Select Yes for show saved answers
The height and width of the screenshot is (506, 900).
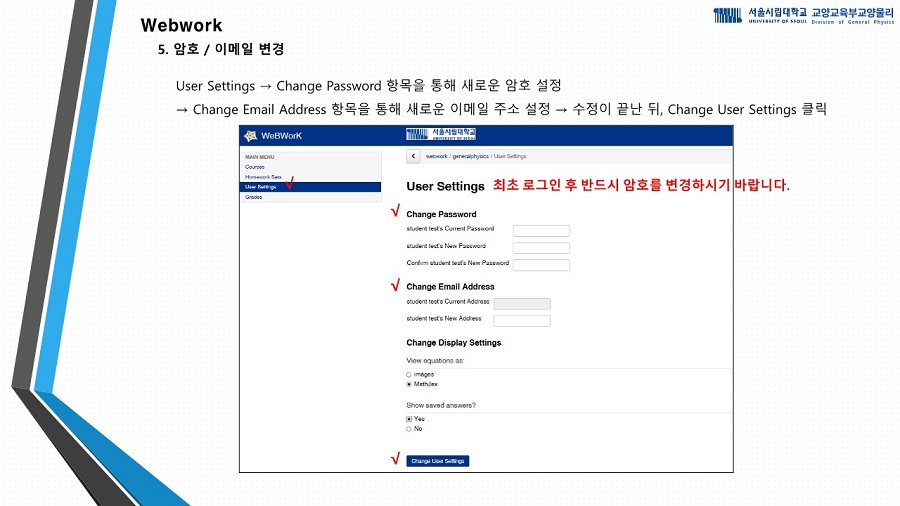pyautogui.click(x=409, y=419)
